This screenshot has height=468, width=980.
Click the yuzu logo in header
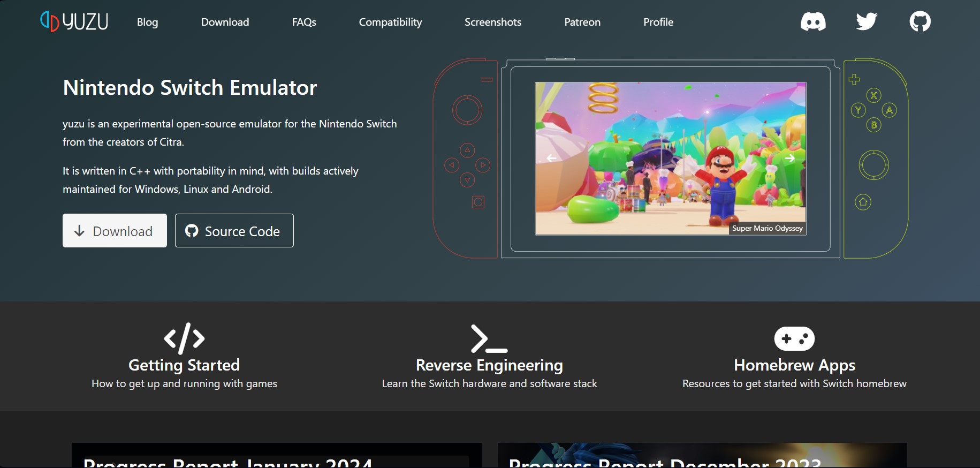click(x=74, y=21)
